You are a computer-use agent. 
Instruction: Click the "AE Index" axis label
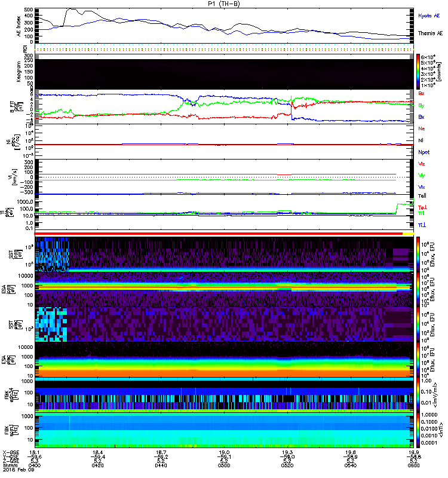(x=19, y=26)
